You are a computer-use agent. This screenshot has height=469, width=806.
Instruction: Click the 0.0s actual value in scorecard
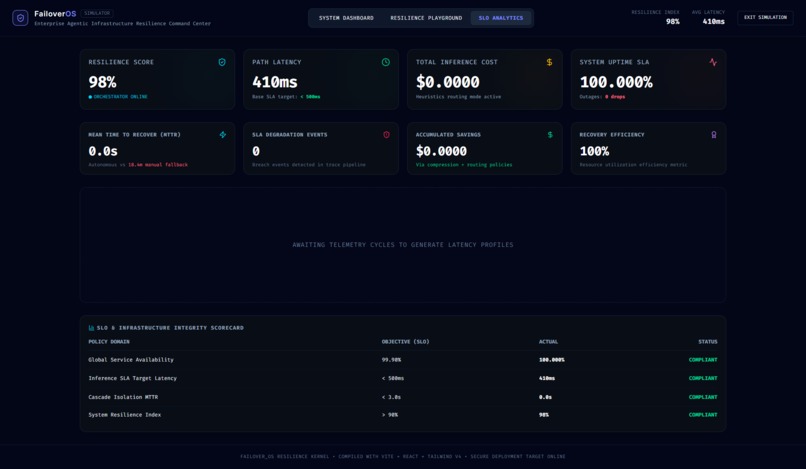[x=545, y=397]
